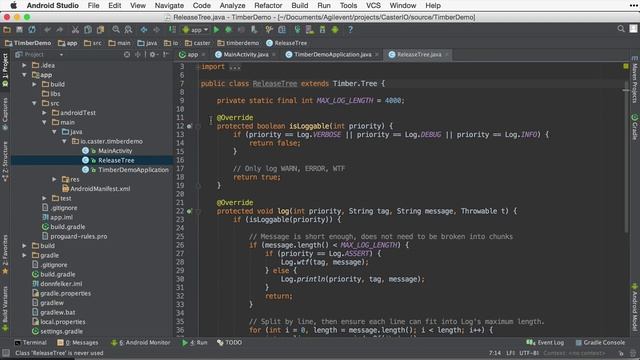Click the Save All toolbar icon
Viewport: 640px width, 360px height.
tap(19, 30)
